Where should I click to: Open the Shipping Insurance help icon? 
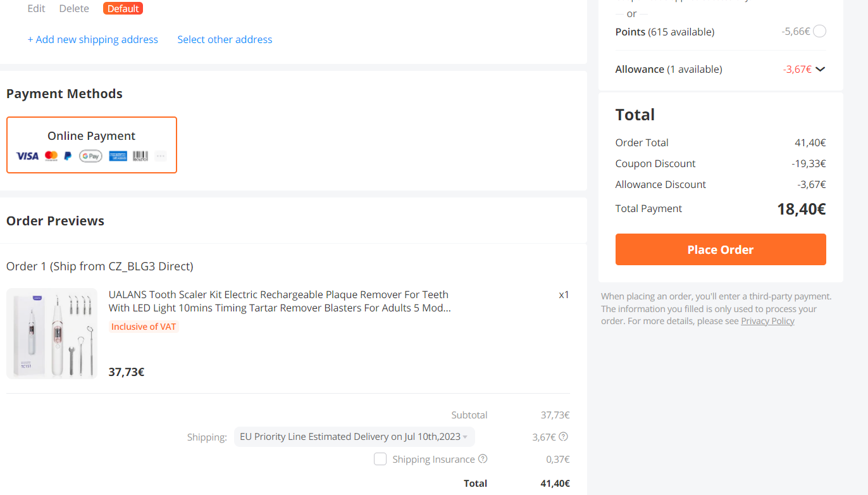(483, 459)
